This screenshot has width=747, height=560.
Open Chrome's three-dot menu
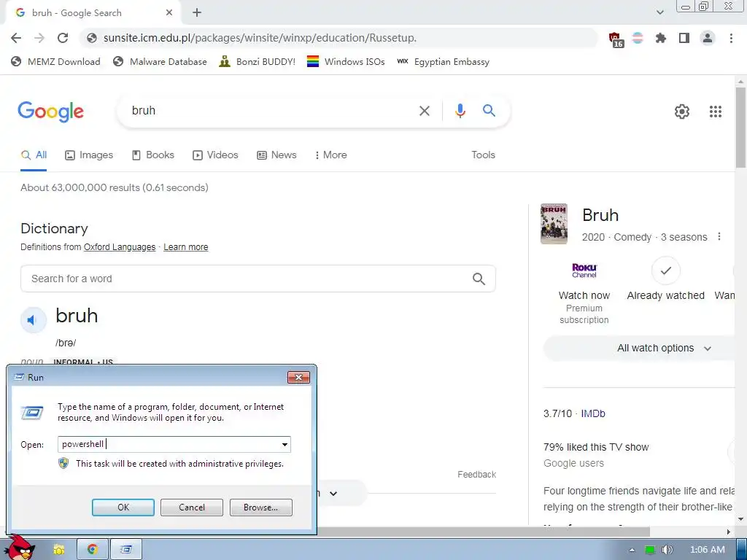pyautogui.click(x=731, y=38)
